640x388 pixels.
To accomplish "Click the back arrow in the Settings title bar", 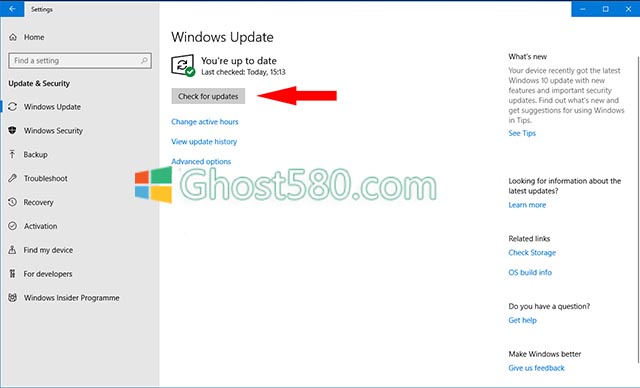I will (x=12, y=9).
